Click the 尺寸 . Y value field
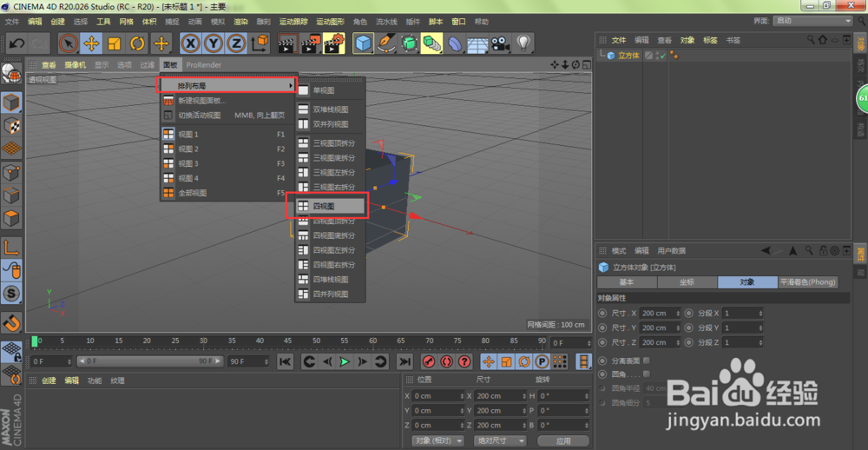 [660, 328]
